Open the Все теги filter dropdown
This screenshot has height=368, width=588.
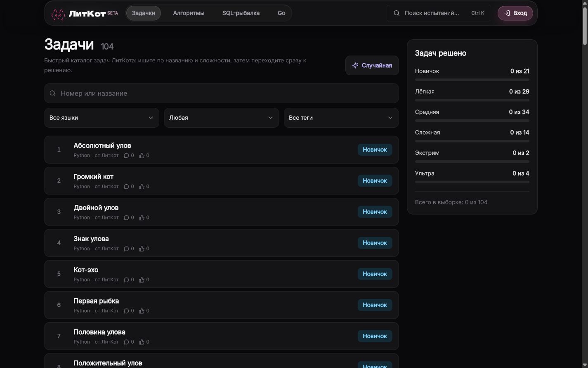(341, 118)
